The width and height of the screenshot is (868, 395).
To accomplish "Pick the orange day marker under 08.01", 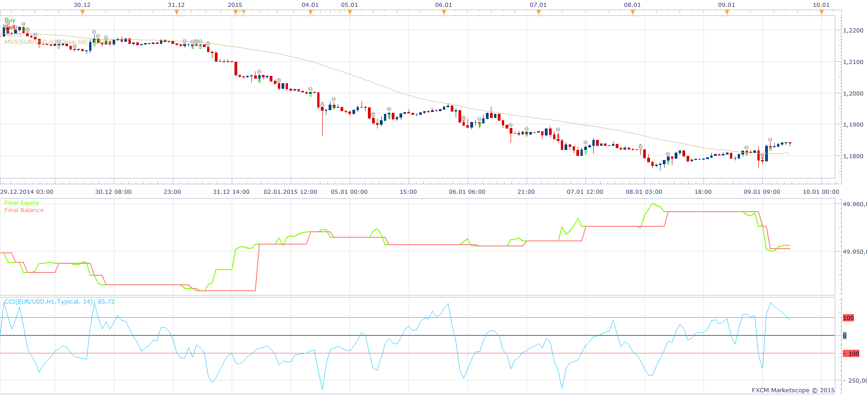I will point(633,12).
